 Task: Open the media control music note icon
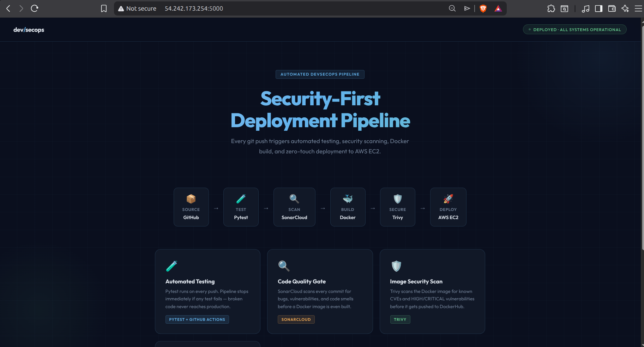585,8
